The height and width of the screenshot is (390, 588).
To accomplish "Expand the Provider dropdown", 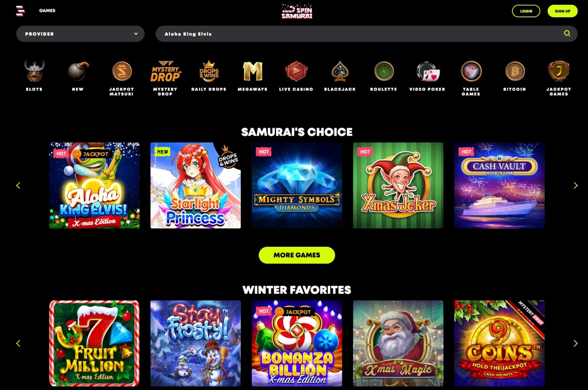I will [x=80, y=34].
